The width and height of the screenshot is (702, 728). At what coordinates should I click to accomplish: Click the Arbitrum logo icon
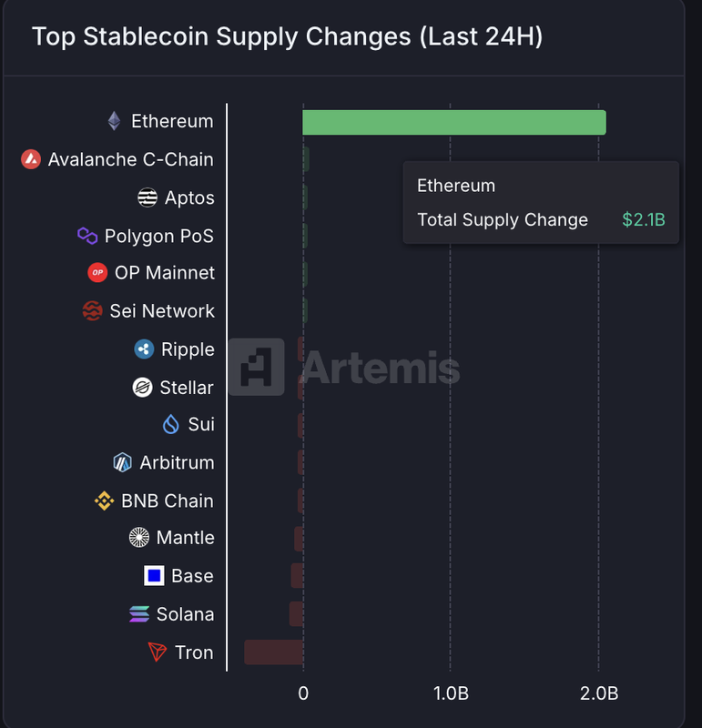click(x=122, y=462)
